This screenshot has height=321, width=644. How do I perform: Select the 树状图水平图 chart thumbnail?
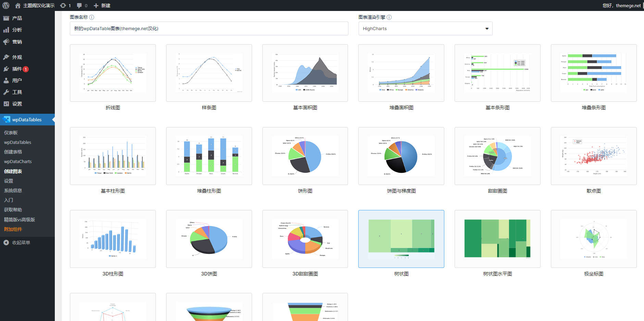click(497, 239)
